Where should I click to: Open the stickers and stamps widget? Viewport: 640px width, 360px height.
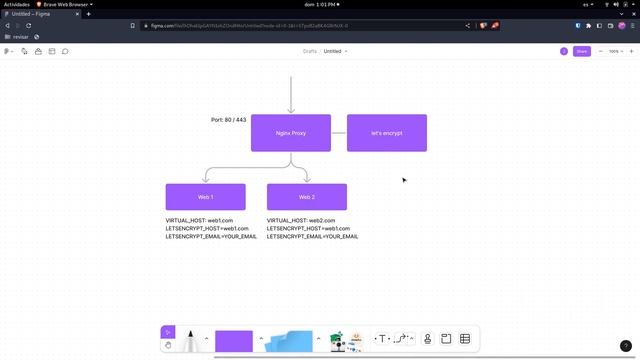tap(338, 341)
